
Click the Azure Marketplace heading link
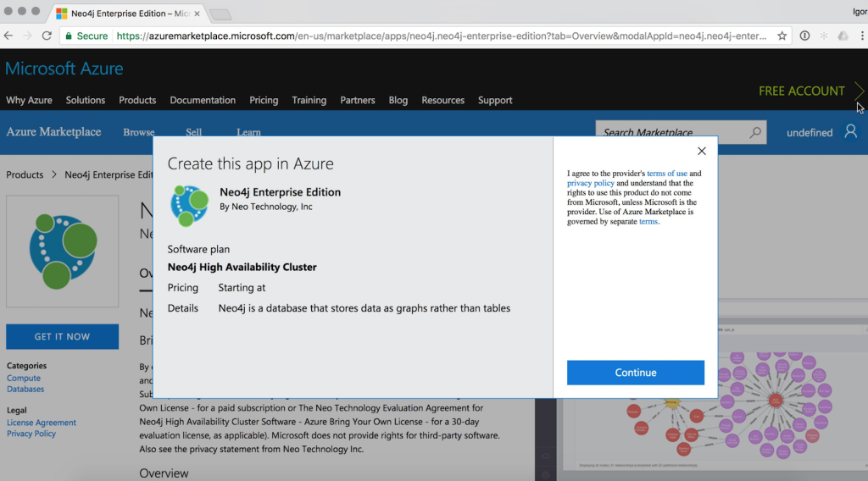click(x=53, y=131)
